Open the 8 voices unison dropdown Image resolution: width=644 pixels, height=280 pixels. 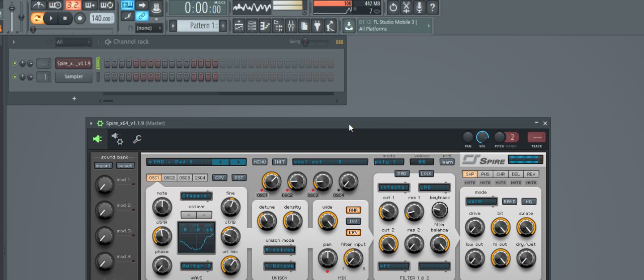click(280, 250)
